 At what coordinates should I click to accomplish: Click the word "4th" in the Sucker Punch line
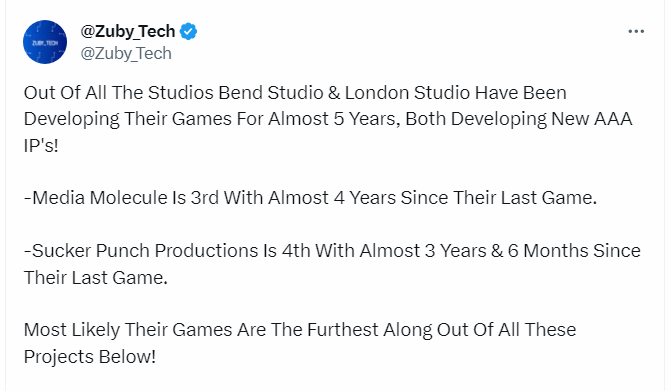[296, 251]
